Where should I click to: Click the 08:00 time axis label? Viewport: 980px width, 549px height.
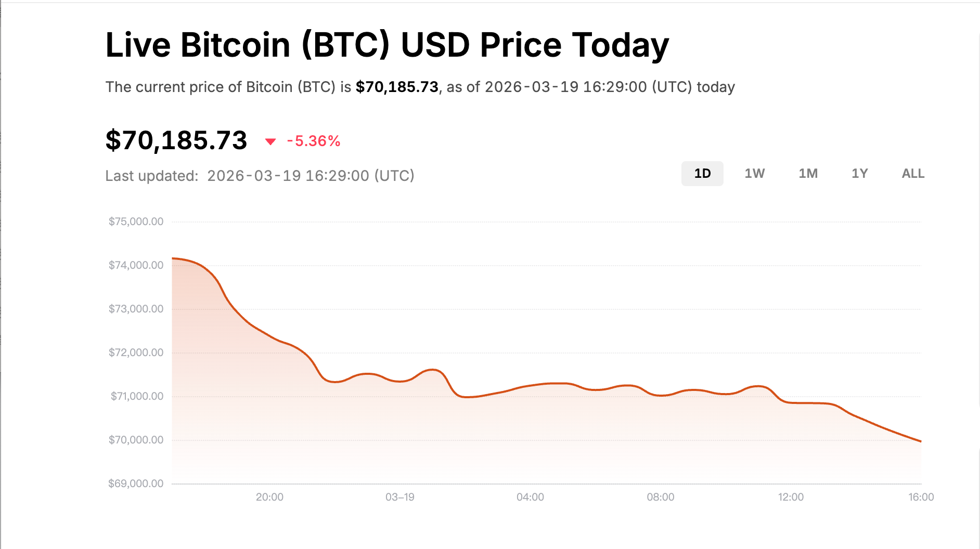[660, 497]
